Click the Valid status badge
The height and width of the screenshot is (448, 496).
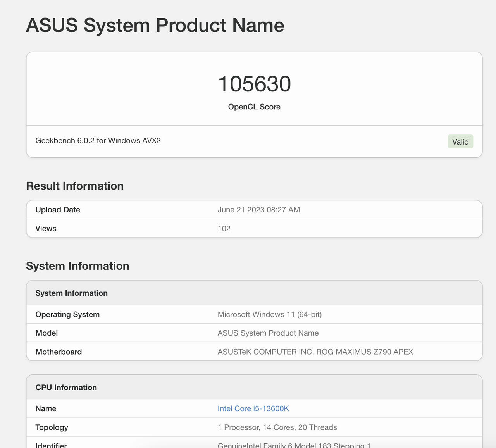pos(460,142)
